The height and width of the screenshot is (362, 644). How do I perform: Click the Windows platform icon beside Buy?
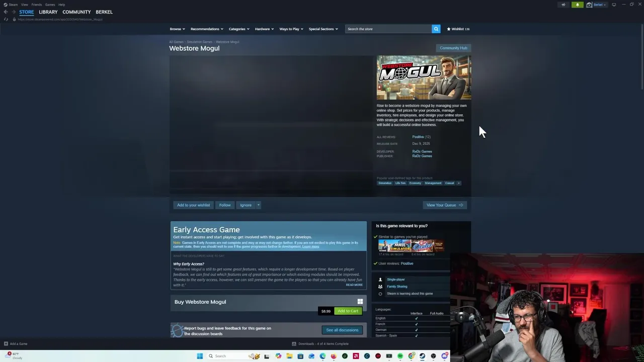[360, 302]
